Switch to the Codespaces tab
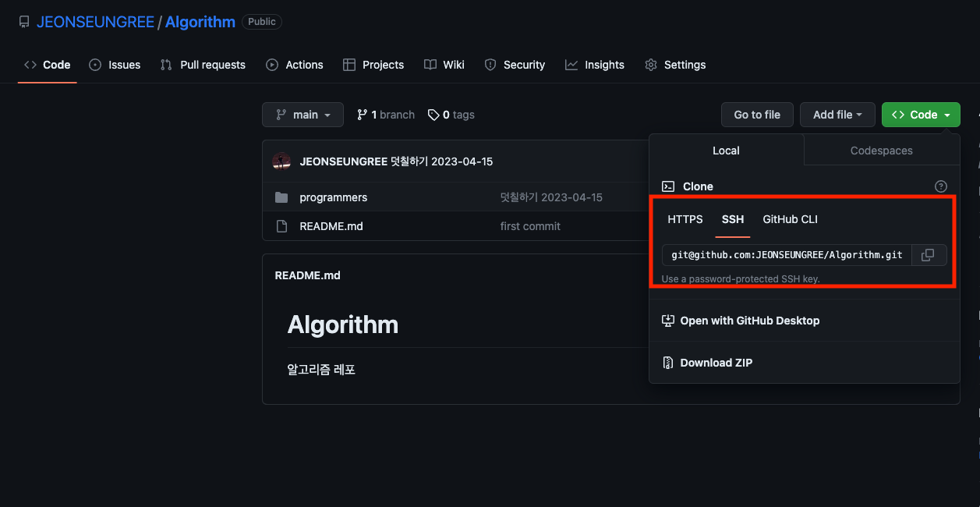This screenshot has width=980, height=507. click(x=882, y=151)
